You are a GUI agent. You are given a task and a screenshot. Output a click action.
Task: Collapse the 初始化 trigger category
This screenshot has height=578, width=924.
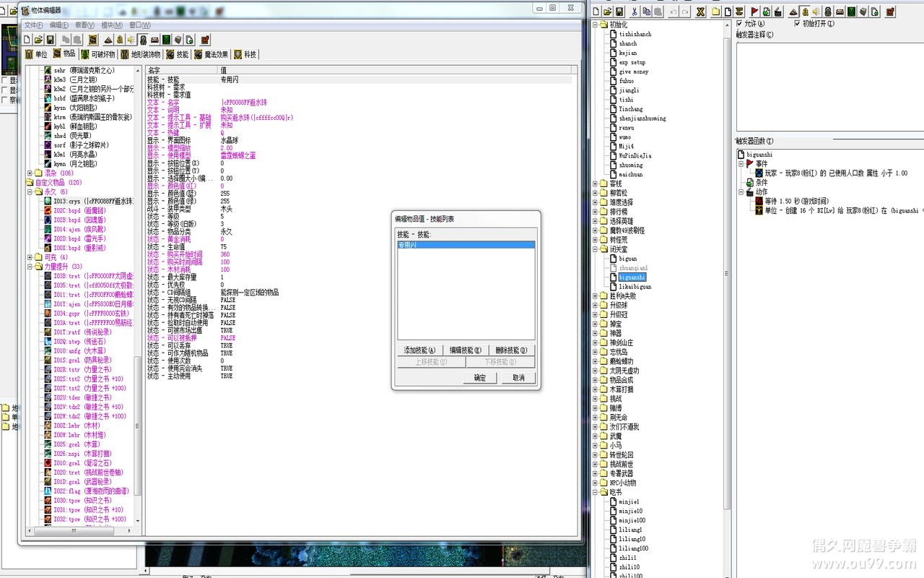coord(596,25)
